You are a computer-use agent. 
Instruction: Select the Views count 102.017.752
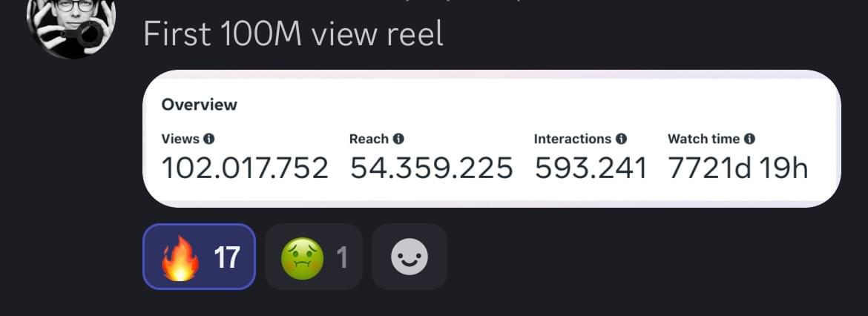click(244, 168)
